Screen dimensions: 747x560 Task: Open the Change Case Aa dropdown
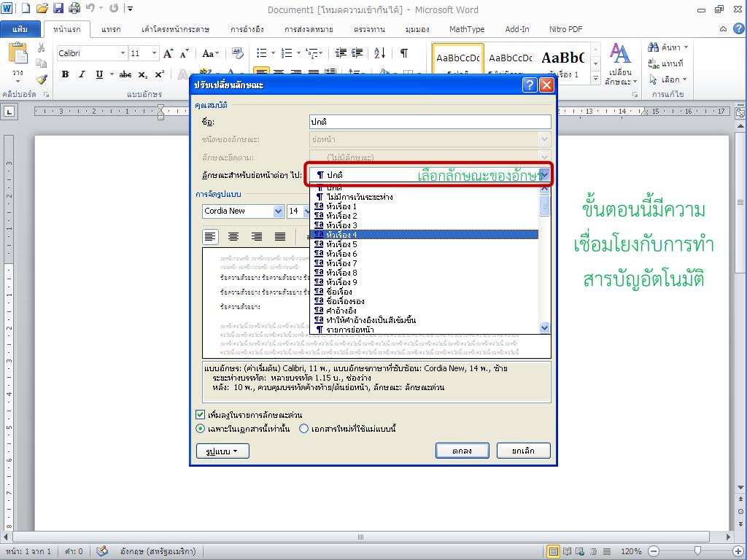[210, 53]
